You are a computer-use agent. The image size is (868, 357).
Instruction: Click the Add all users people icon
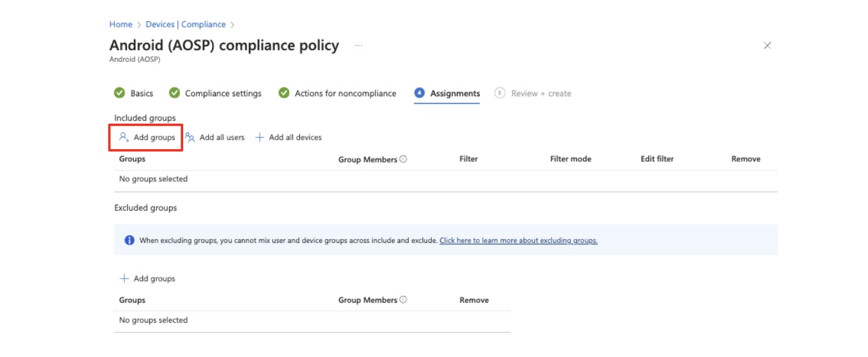[190, 138]
